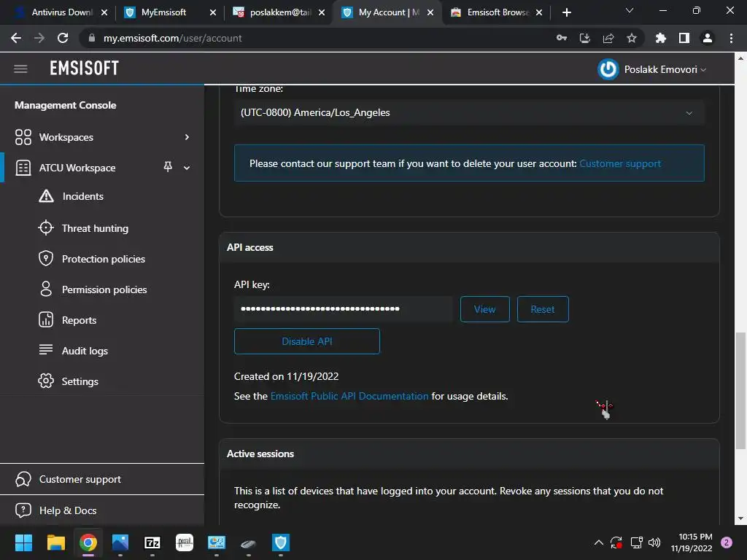The image size is (747, 560).
Task: Open 7-Zip from the taskbar
Action: (x=152, y=542)
